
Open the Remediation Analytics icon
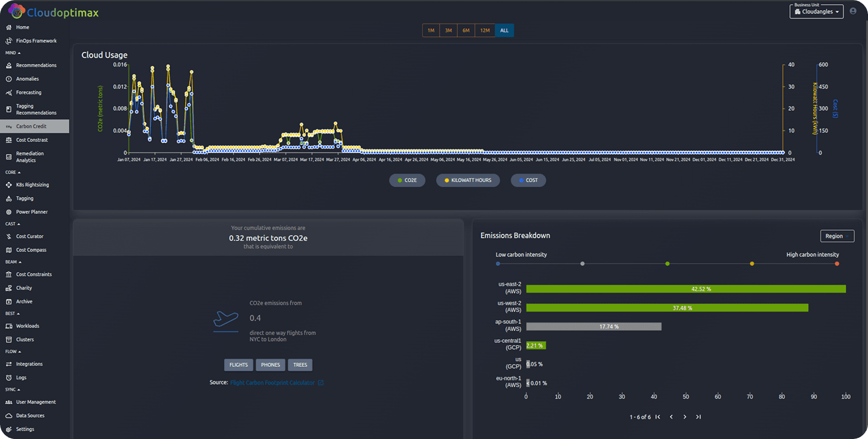[x=9, y=157]
